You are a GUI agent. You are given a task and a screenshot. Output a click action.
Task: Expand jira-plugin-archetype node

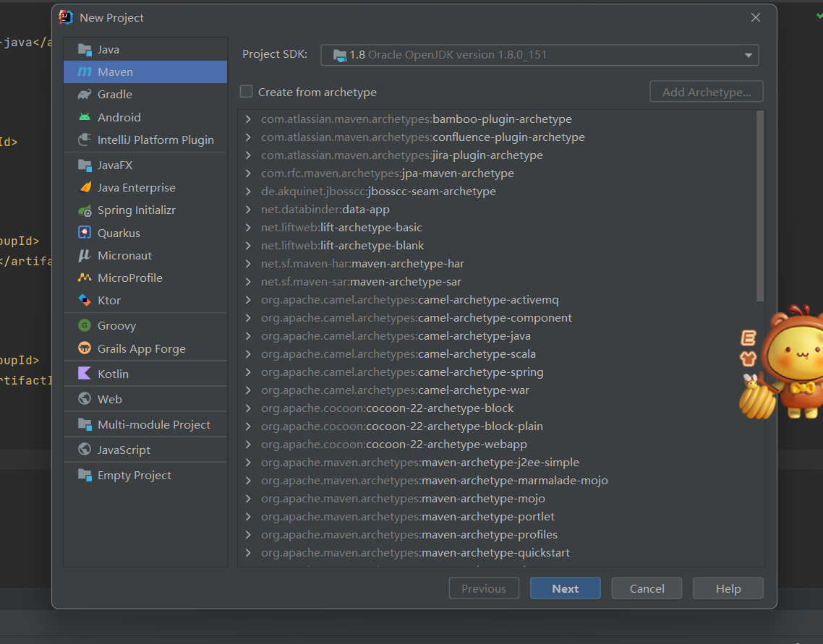[248, 155]
